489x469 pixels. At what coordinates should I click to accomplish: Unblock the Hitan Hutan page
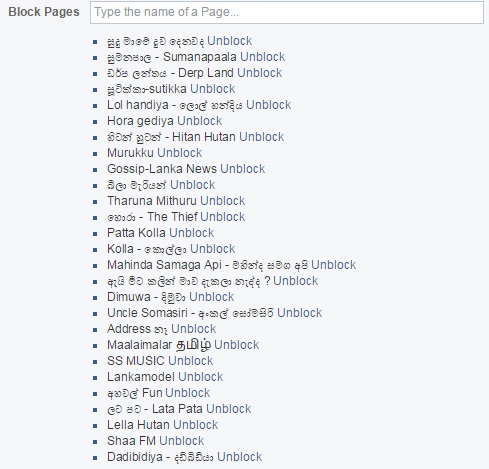click(x=262, y=137)
